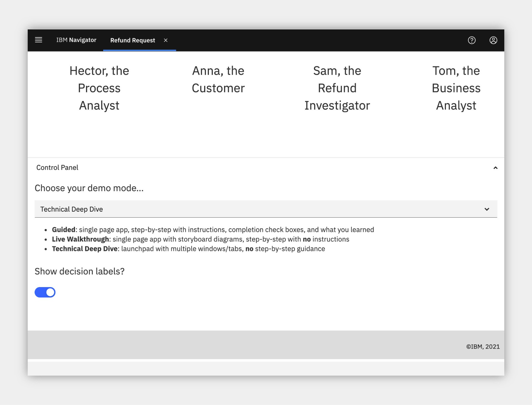This screenshot has width=532, height=405.
Task: Select Sam, the Refund Investigator persona
Action: [337, 88]
